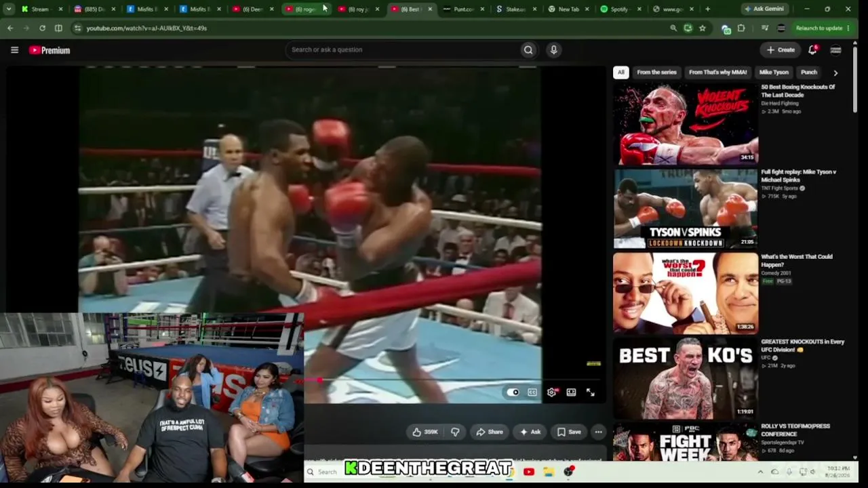Enter fullscreen on the video player
Screen dimensions: 868x488
(591, 392)
